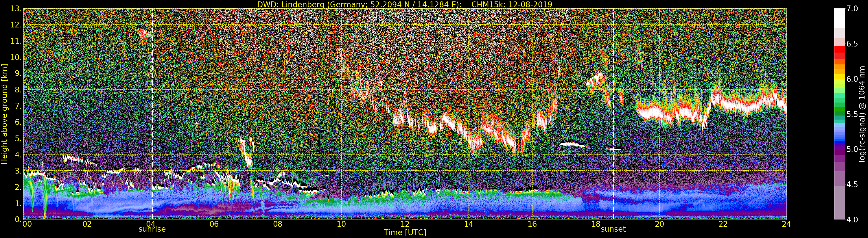The width and height of the screenshot is (868, 238).
Task: Click the "24" time axis tick label
Action: click(x=786, y=224)
